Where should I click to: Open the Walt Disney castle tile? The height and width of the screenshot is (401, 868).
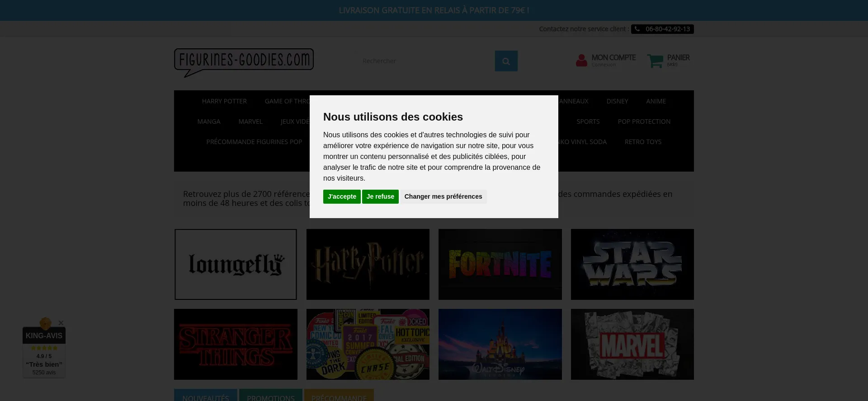tap(500, 344)
